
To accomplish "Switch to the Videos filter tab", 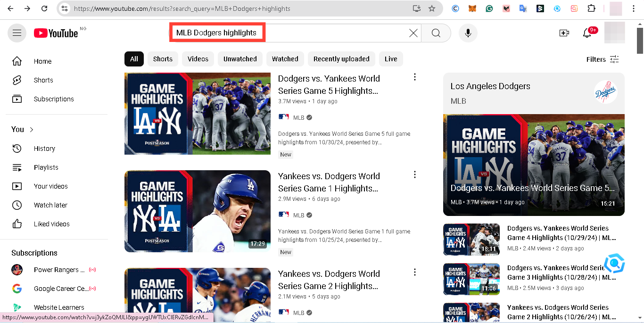I will tap(198, 59).
